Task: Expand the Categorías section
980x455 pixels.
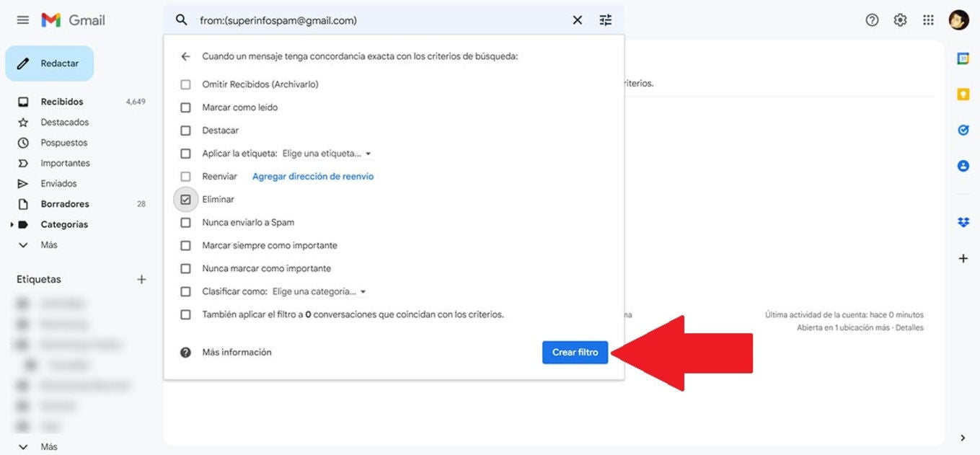Action: 12,225
